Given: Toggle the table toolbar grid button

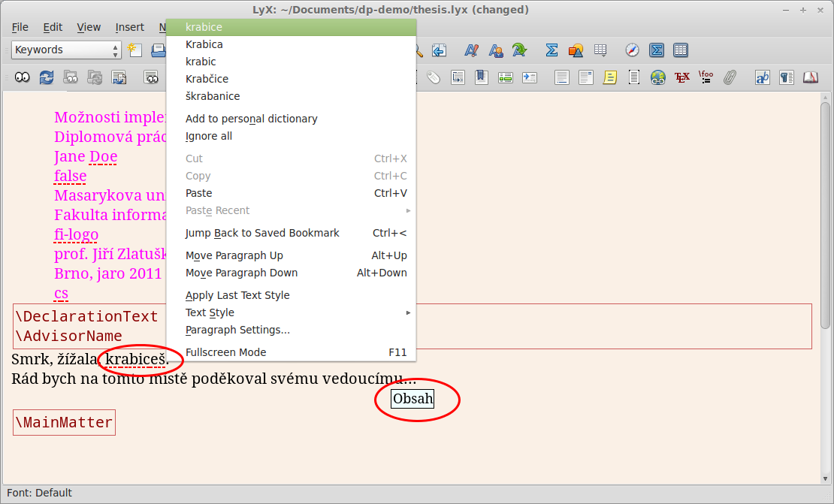Looking at the screenshot, I should [680, 50].
